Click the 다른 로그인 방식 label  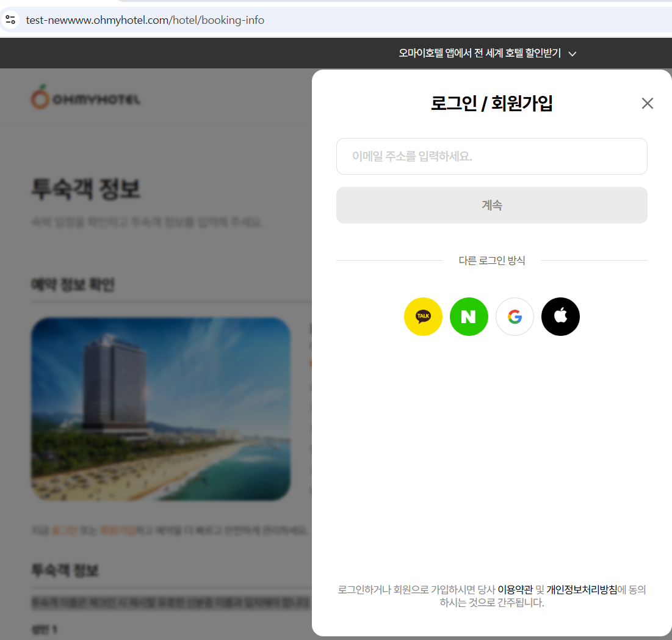click(x=491, y=260)
